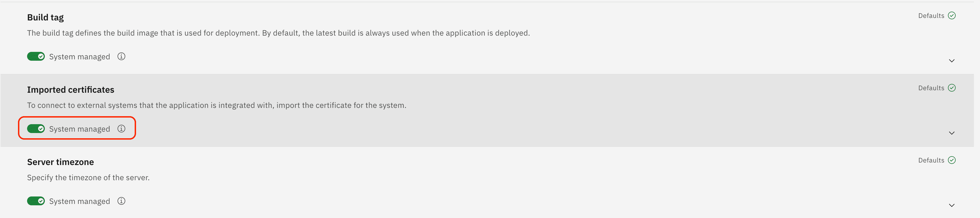Viewport: 980px width, 218px height.
Task: Click the Imported certificates heading
Action: click(x=71, y=90)
